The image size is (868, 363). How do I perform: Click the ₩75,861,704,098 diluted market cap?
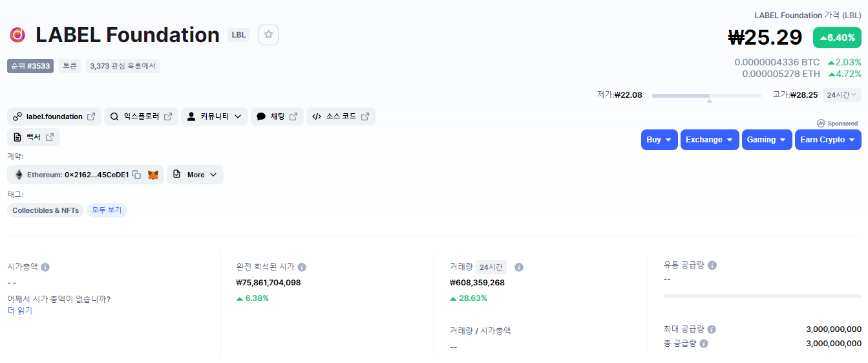pos(268,283)
